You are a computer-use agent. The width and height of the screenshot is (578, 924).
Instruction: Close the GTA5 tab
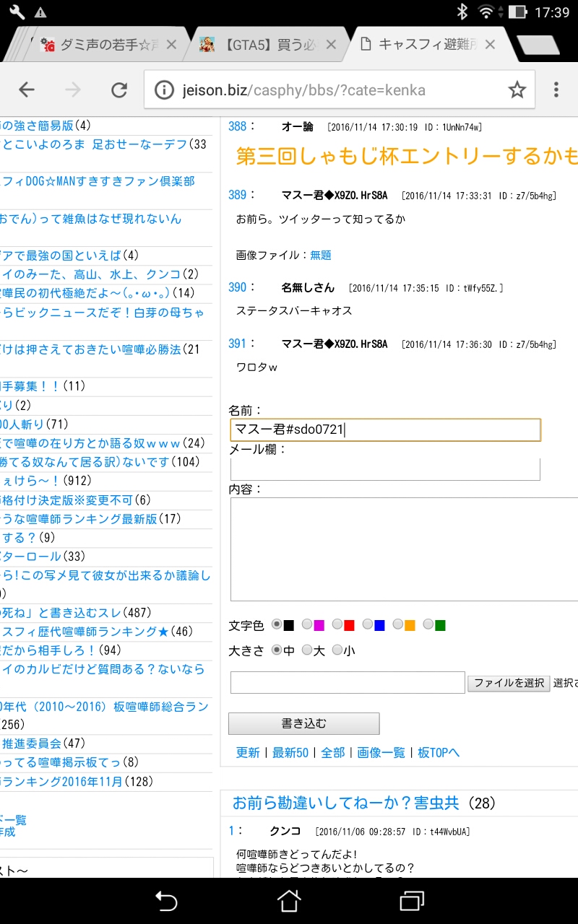(331, 45)
